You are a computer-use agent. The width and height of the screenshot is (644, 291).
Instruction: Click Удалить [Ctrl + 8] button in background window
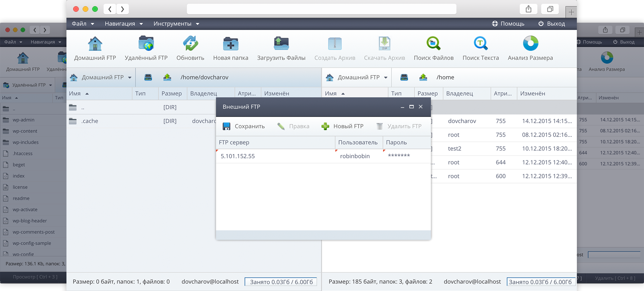coord(615,278)
